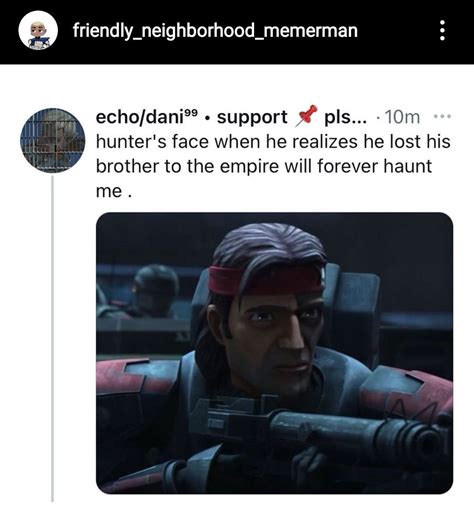Open the vertical three-dot post options menu
The height and width of the screenshot is (524, 474).
[x=442, y=30]
